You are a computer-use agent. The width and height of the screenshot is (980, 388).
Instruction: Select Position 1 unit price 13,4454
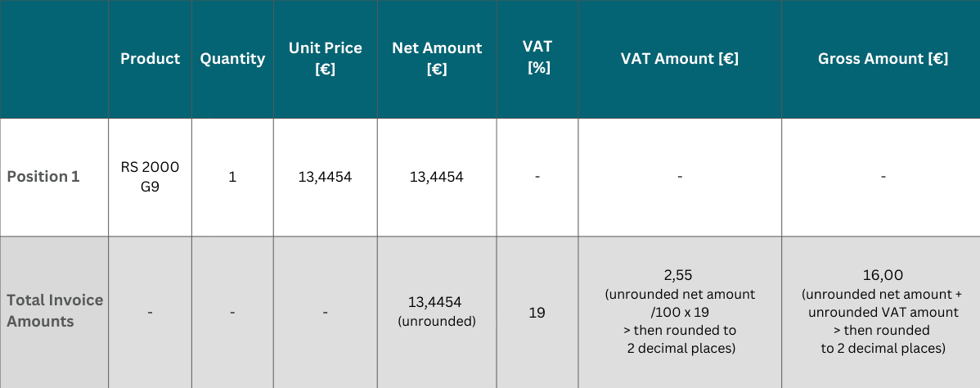pos(325,176)
